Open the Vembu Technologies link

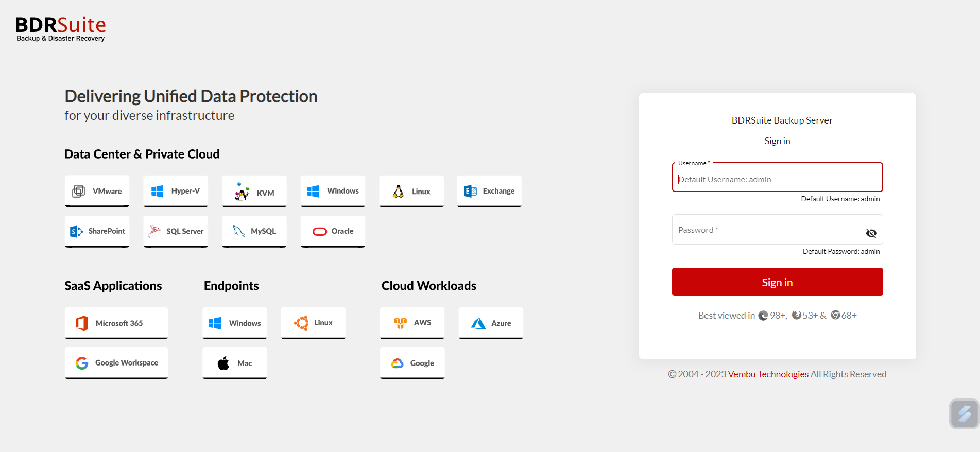click(768, 374)
